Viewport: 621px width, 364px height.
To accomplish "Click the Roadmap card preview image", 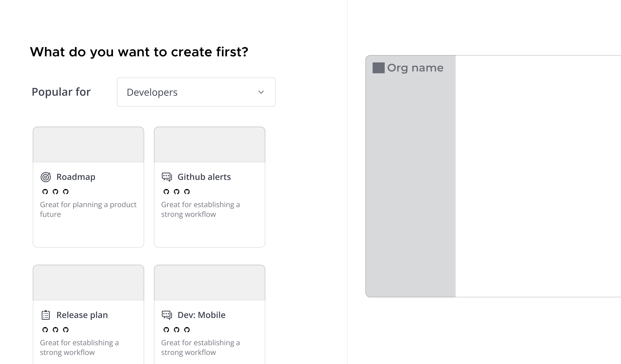I will click(88, 145).
